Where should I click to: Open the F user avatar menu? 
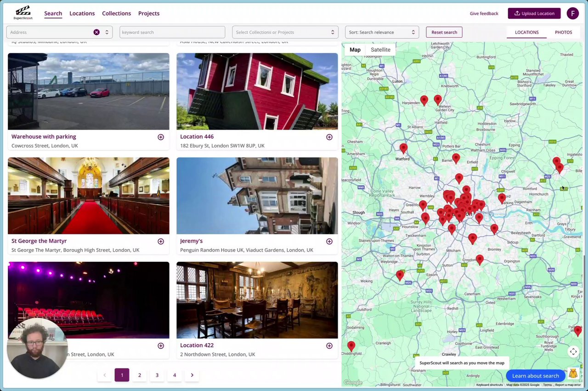click(x=572, y=13)
